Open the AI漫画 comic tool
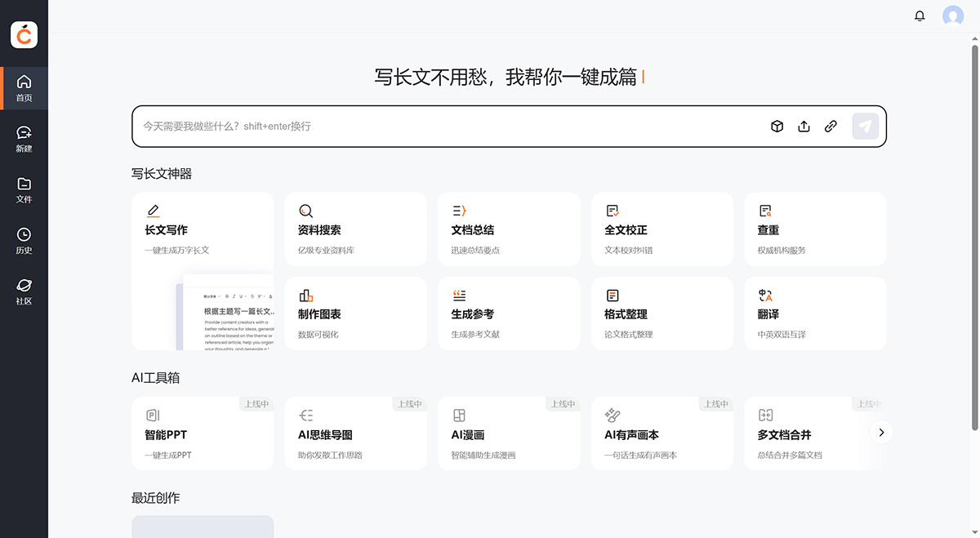Viewport: 980px width, 538px height. [509, 433]
